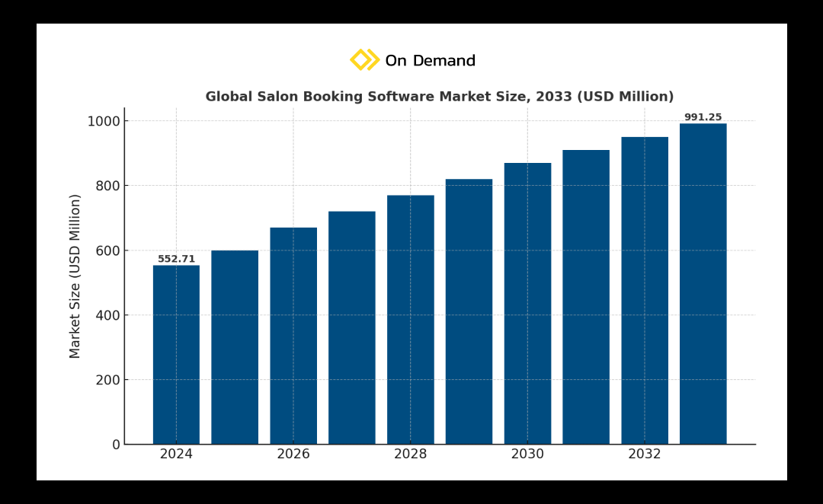Image resolution: width=823 pixels, height=504 pixels.
Task: Click the bar above the 2028 label
Action: (x=411, y=320)
